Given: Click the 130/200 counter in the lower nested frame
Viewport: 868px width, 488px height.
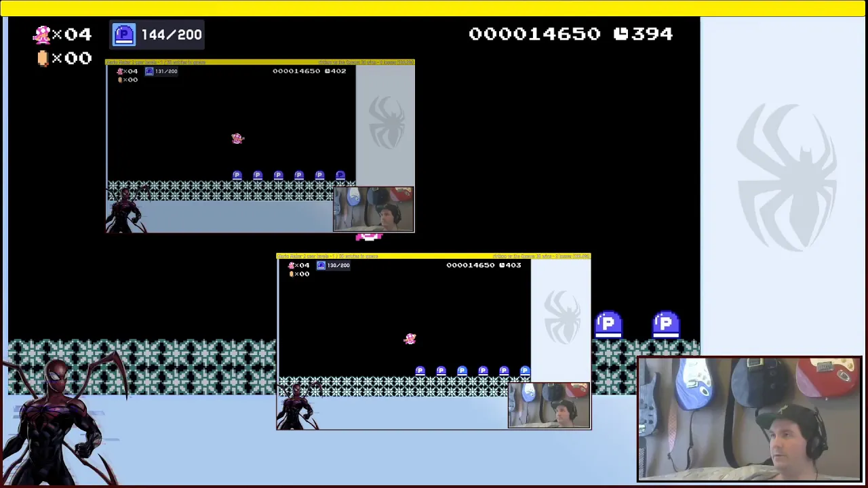Looking at the screenshot, I should click(x=338, y=266).
